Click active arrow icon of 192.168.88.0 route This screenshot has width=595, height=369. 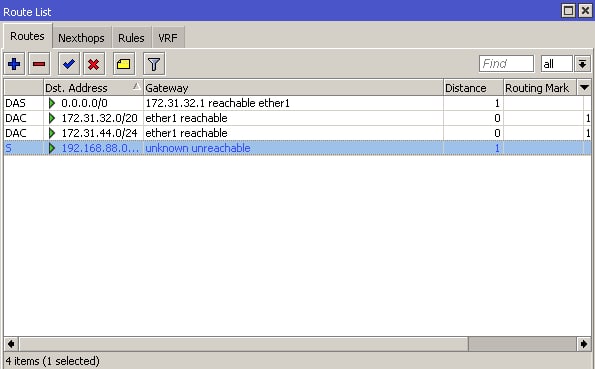52,148
